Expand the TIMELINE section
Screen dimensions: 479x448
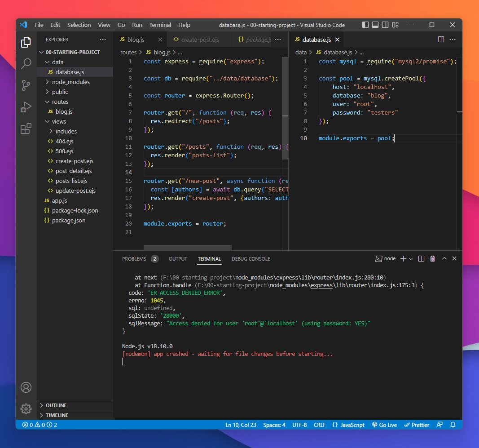point(75,415)
